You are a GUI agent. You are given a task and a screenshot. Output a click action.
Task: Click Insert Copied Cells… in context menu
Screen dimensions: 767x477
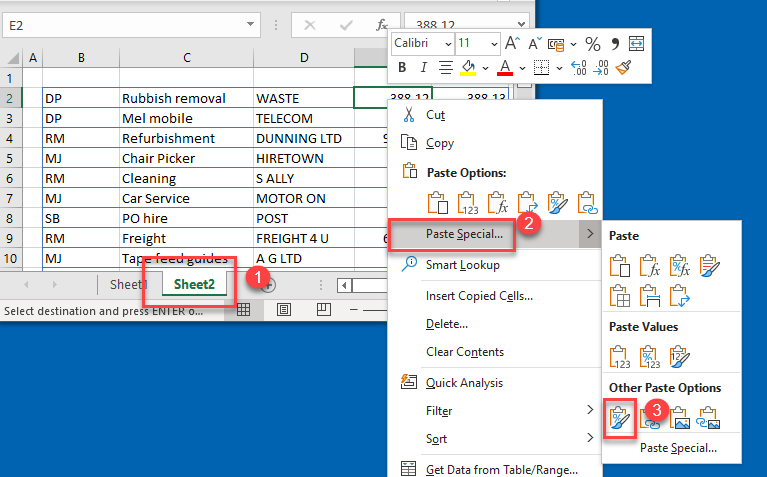tap(479, 295)
